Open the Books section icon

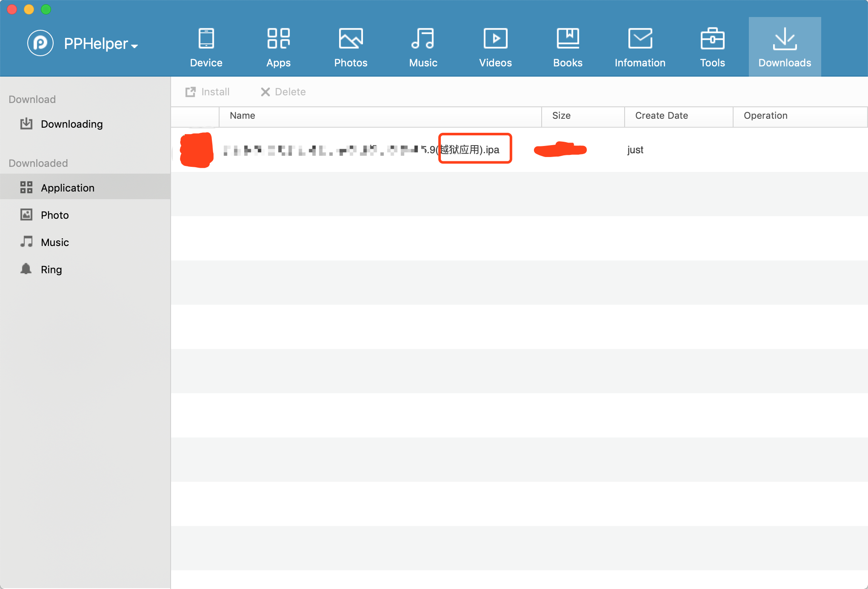(568, 39)
